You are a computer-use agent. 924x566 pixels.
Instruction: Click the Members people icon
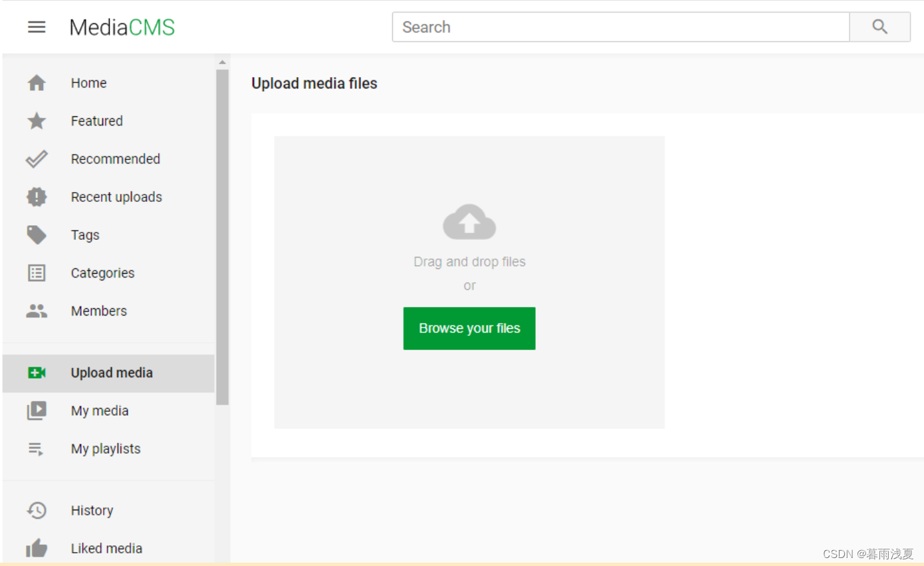[x=37, y=311]
